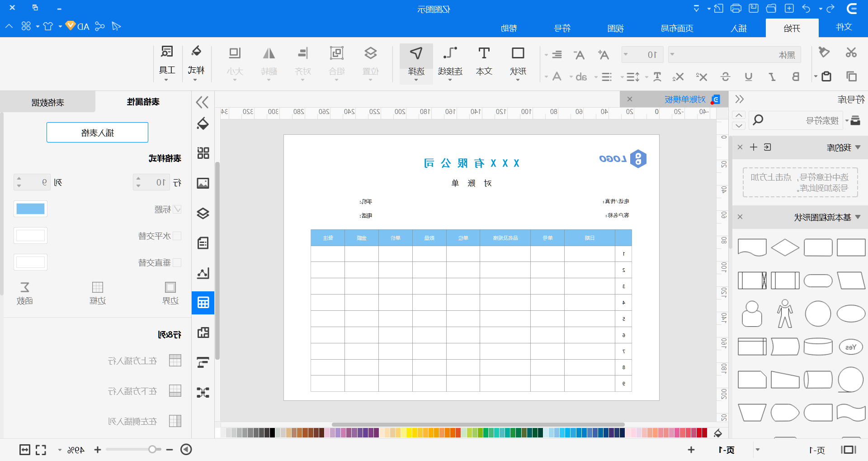Screen dimensions: 868x461
Task: Open the 形状 Shape tool
Action: coord(518,62)
